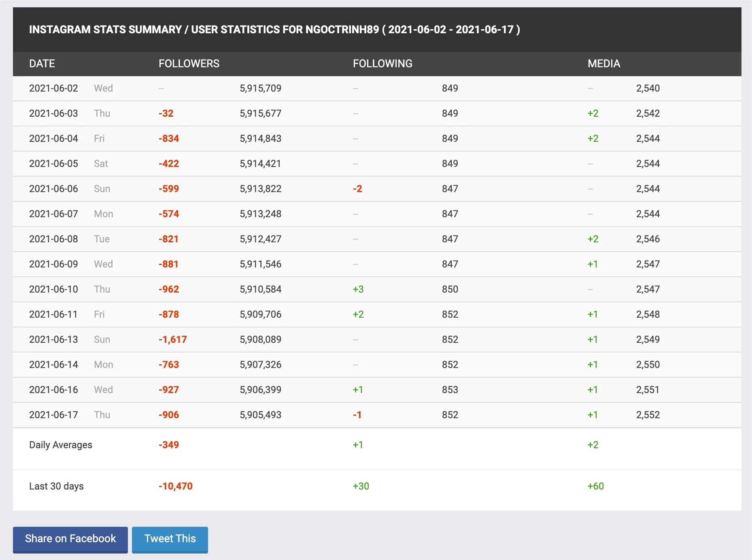Click the -763 follower change
This screenshot has height=560, width=752.
click(169, 365)
